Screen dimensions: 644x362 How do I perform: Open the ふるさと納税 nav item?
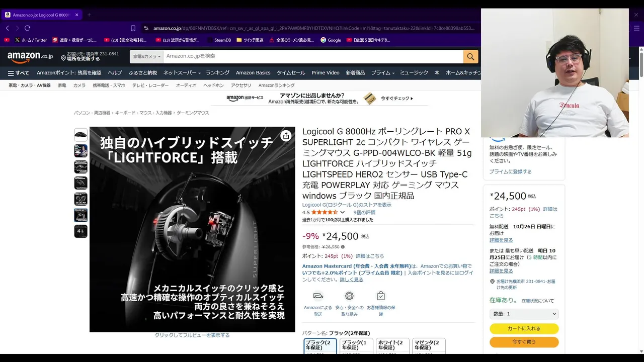point(143,73)
